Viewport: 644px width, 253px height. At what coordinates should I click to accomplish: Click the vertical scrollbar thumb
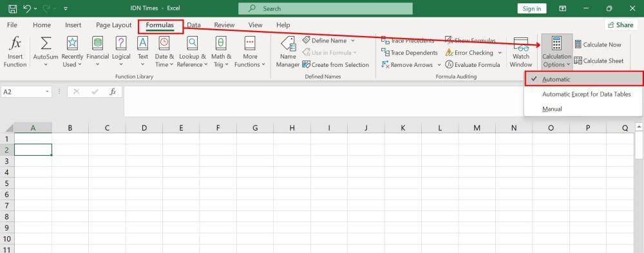639,145
